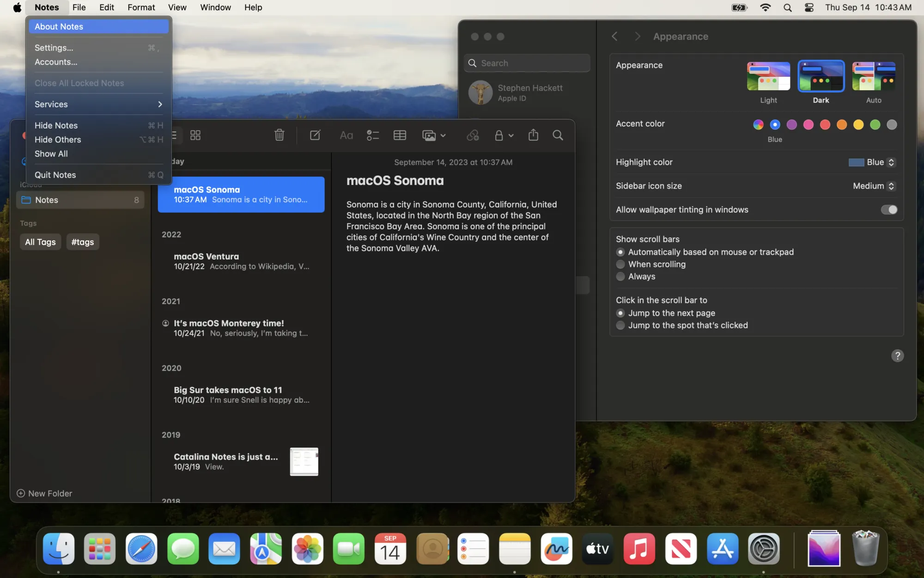Image resolution: width=924 pixels, height=578 pixels.
Task: Change Sidebar icon size from Medium
Action: 890,186
